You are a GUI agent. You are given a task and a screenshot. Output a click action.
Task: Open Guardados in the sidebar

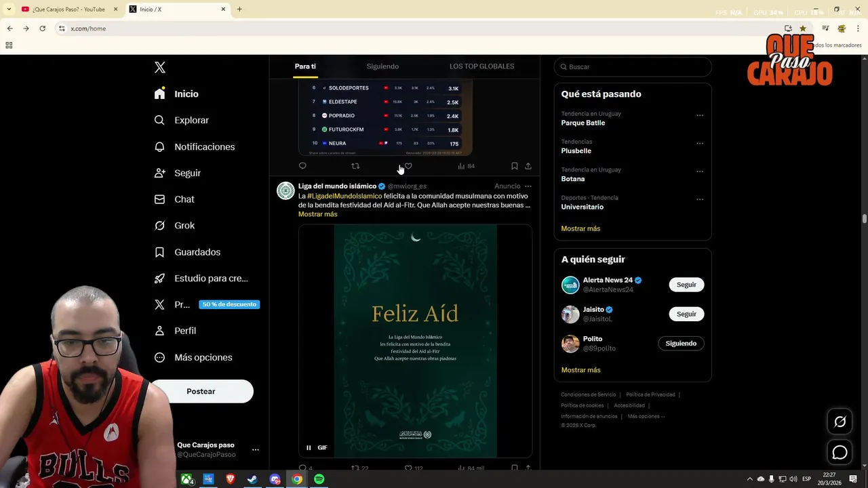tap(187, 252)
